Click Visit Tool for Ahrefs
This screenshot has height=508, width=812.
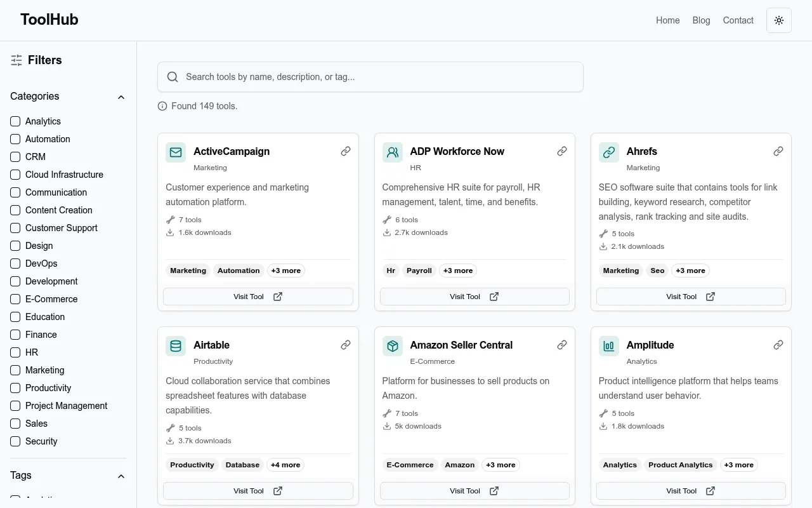[691, 297]
